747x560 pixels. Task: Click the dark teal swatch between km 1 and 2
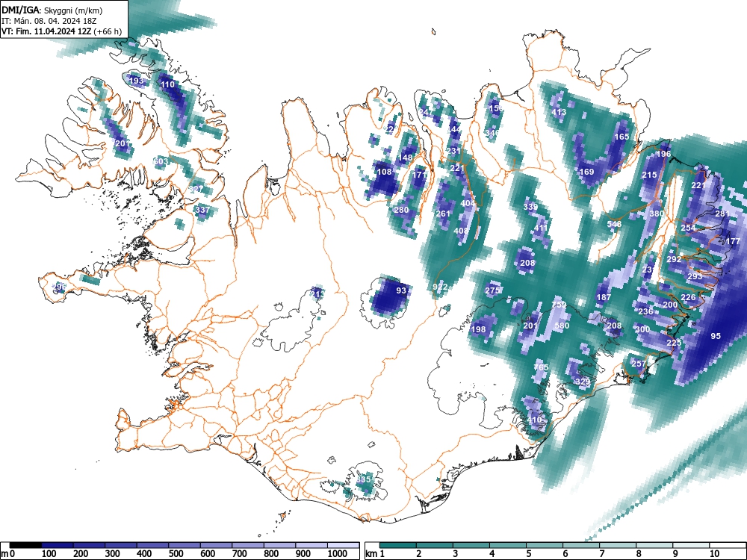coord(398,545)
